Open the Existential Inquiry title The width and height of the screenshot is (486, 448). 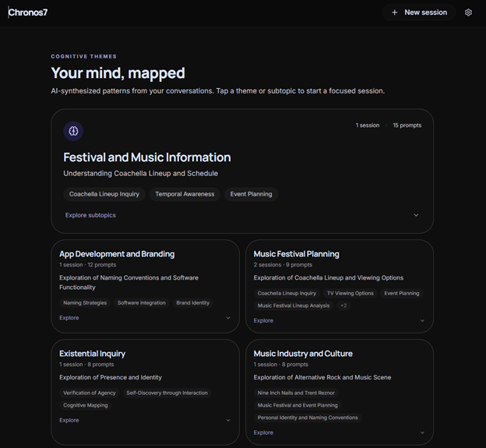click(93, 354)
